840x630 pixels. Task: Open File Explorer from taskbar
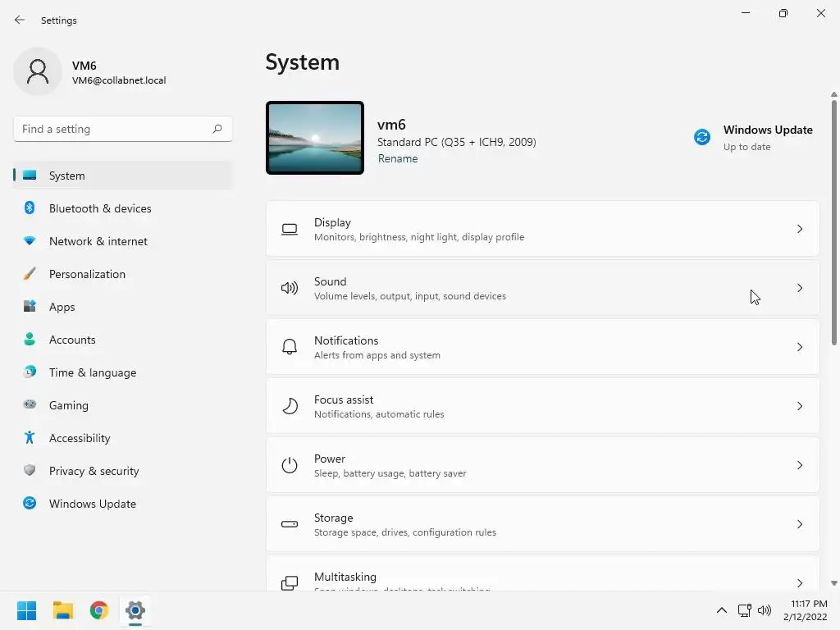click(62, 610)
